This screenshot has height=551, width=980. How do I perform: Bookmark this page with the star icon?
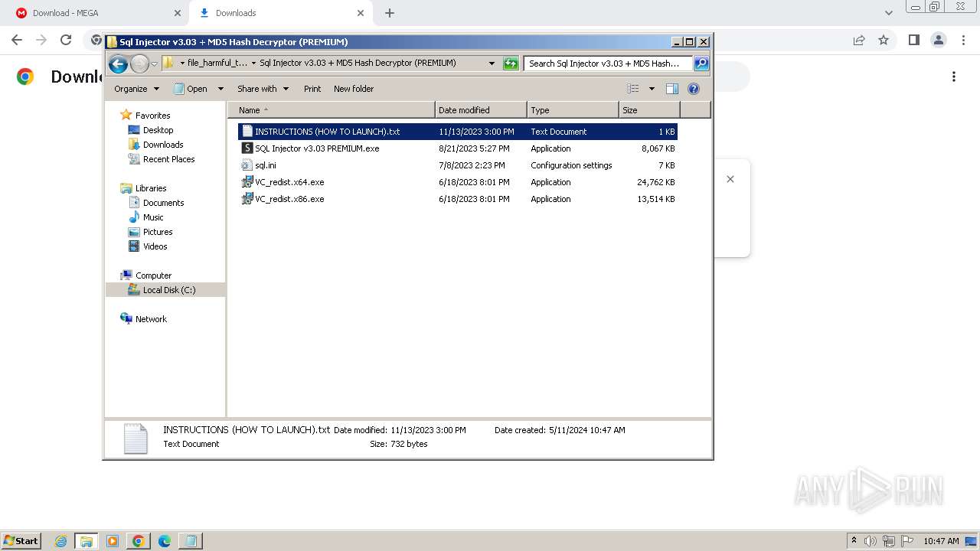(884, 40)
